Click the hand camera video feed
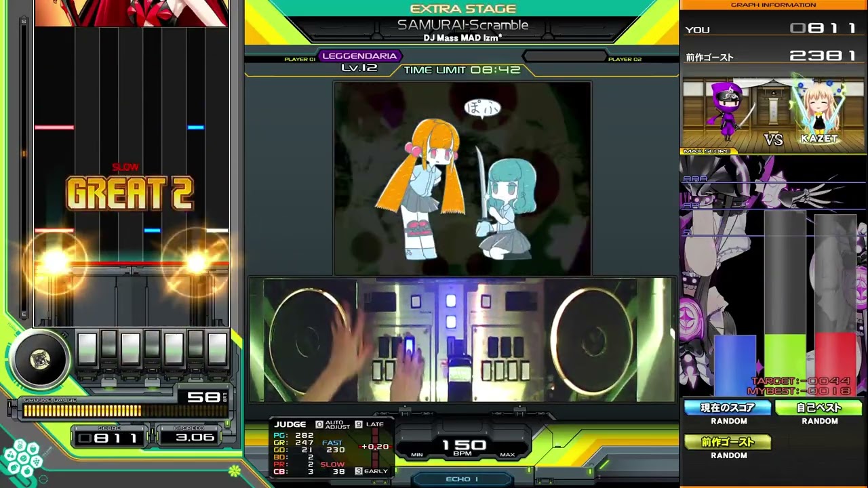 click(x=462, y=340)
